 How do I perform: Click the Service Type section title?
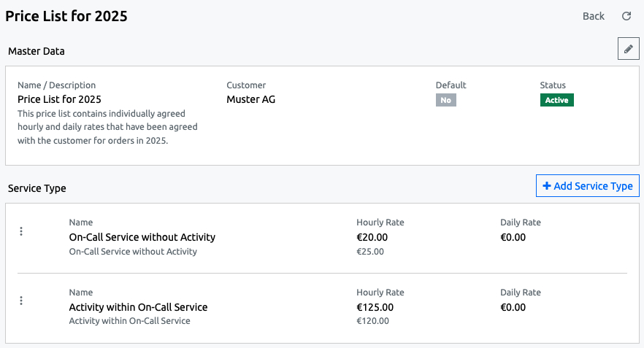click(37, 188)
